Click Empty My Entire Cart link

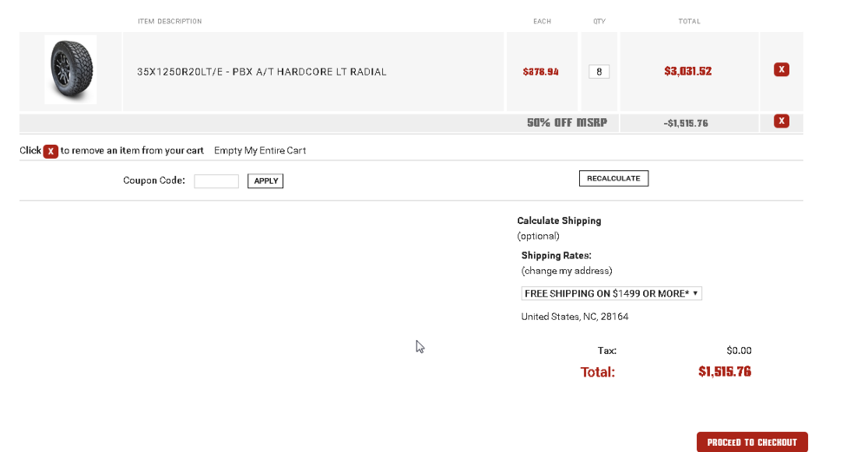(x=260, y=151)
